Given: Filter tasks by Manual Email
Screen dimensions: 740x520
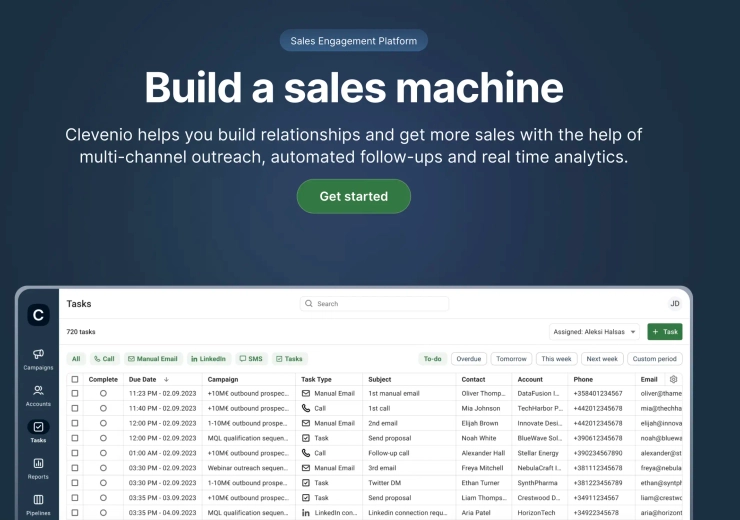Looking at the screenshot, I should click(153, 359).
